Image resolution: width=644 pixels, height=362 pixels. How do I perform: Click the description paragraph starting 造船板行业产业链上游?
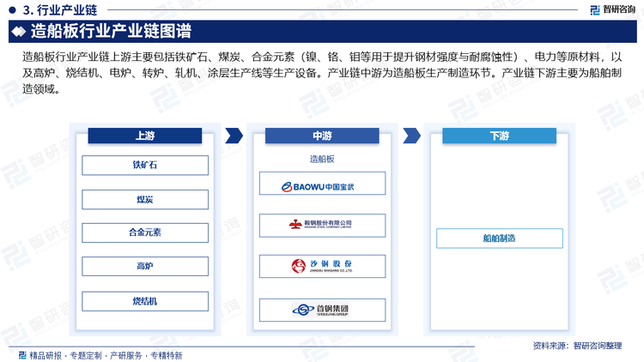[x=322, y=73]
